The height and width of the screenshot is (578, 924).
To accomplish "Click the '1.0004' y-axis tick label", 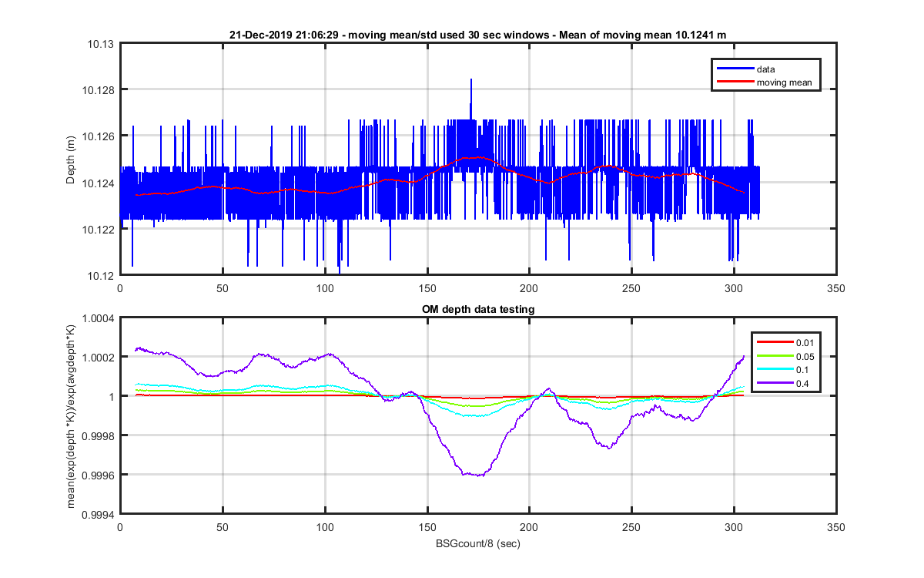I will (x=99, y=318).
